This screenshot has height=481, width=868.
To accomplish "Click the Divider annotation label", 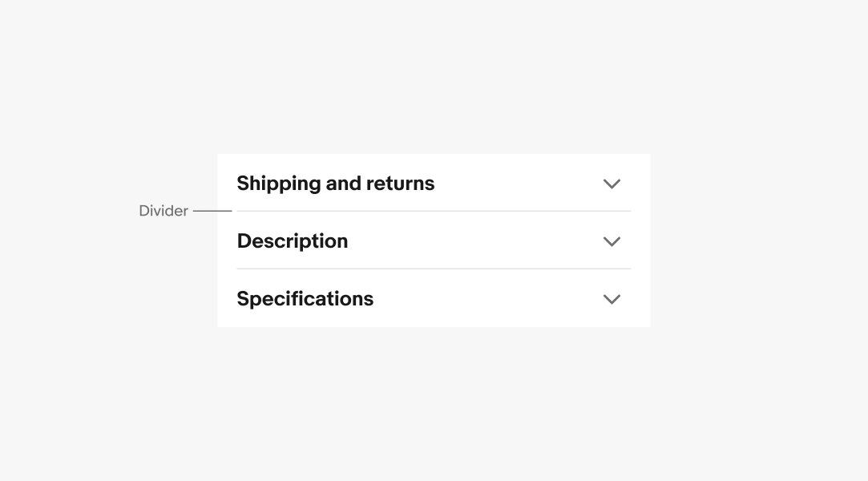I will click(164, 211).
